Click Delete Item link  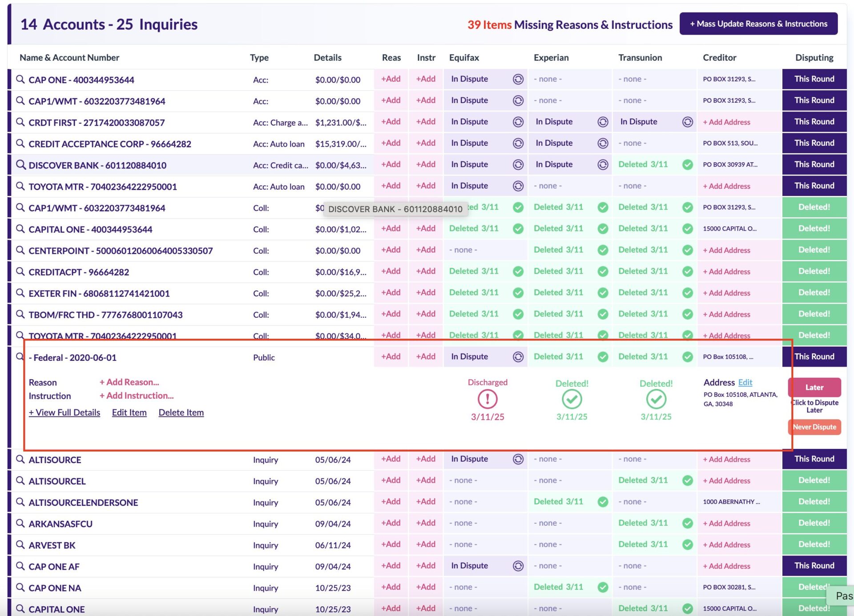click(x=181, y=412)
